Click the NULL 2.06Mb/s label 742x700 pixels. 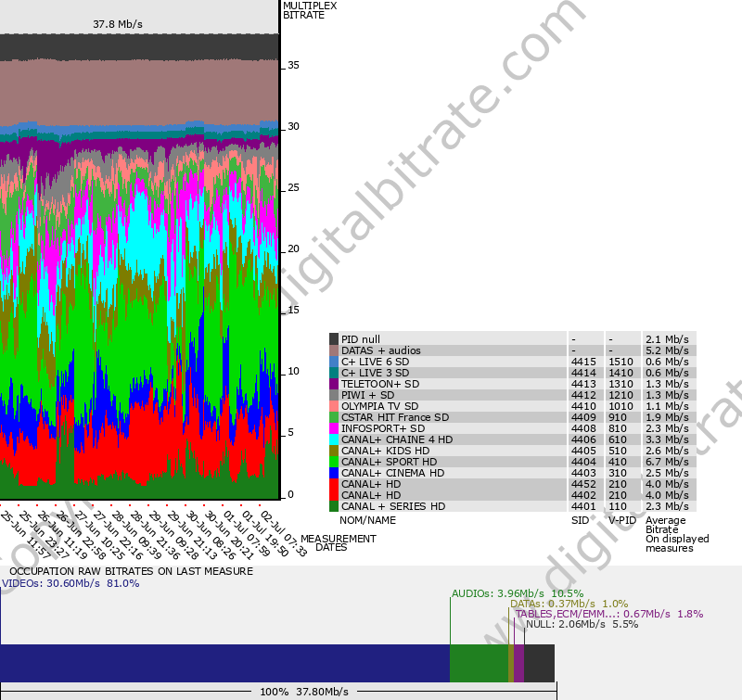coord(582,624)
